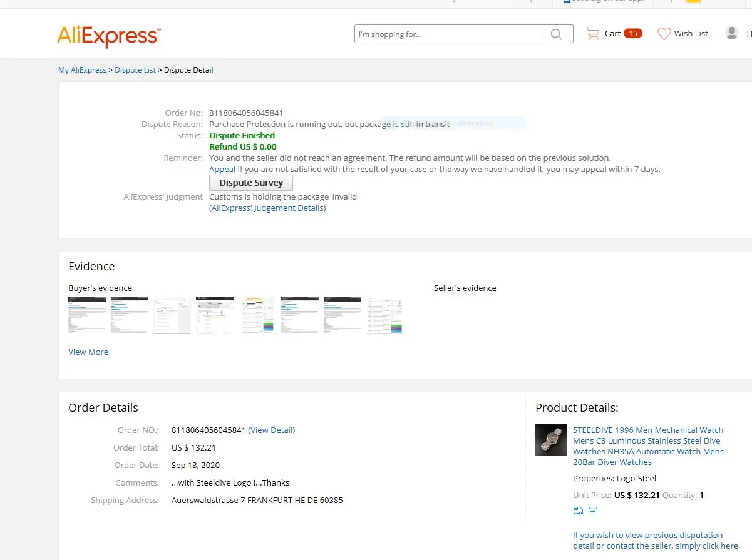Go to My AliExpress breadcrumb
Screen dimensions: 752x560
pos(83,70)
